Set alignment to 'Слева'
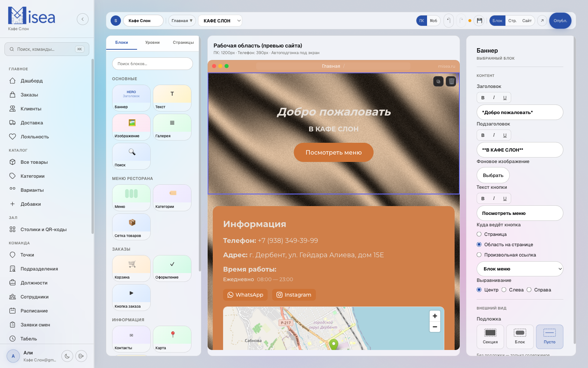 point(504,290)
